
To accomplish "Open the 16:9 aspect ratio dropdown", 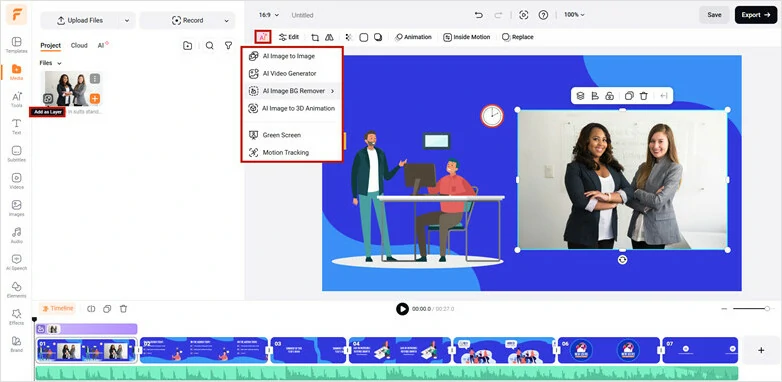I will pyautogui.click(x=269, y=15).
